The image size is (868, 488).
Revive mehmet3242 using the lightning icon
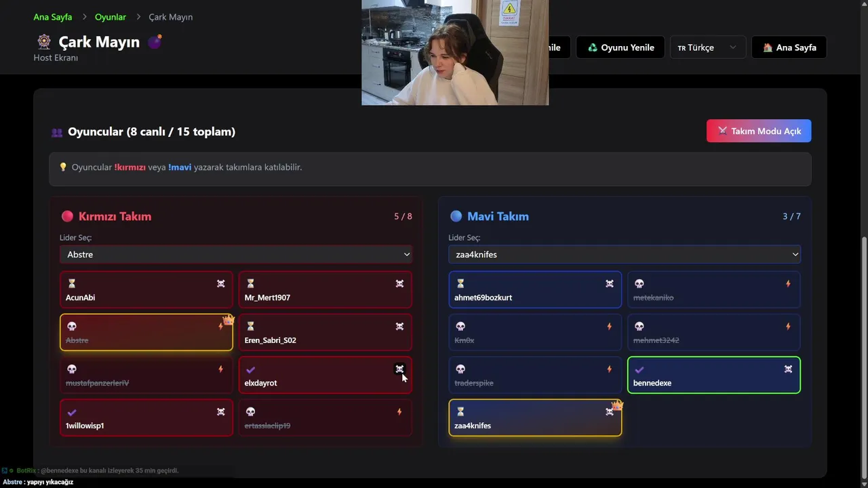tap(788, 326)
